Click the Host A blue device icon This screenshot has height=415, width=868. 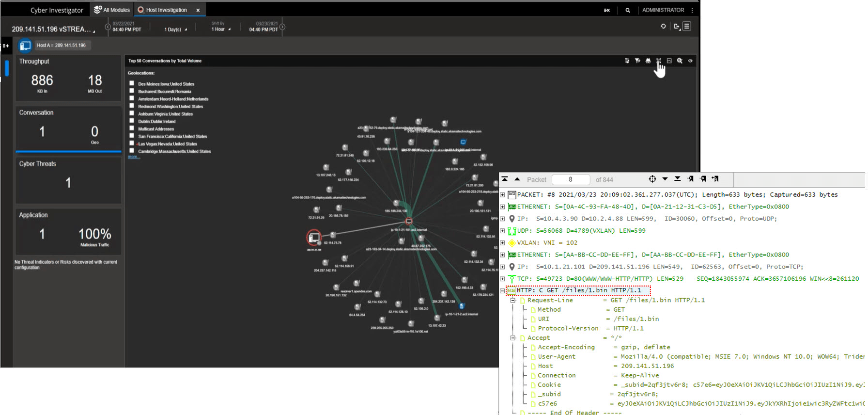[25, 46]
